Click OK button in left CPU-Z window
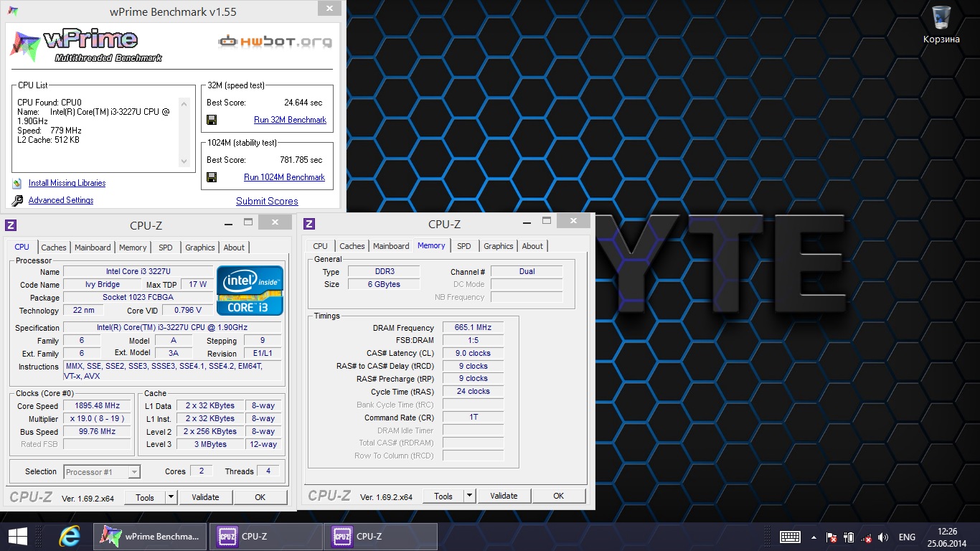Image resolution: width=980 pixels, height=551 pixels. (260, 497)
